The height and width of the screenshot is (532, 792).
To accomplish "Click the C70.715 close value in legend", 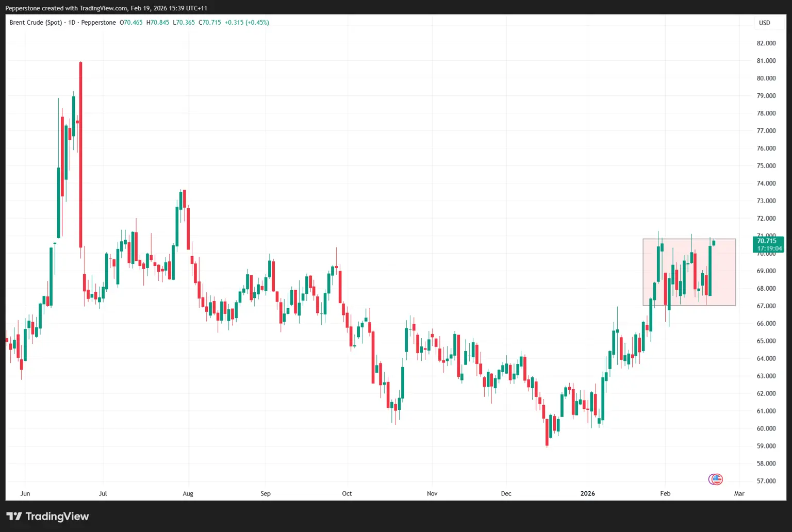I will (210, 23).
